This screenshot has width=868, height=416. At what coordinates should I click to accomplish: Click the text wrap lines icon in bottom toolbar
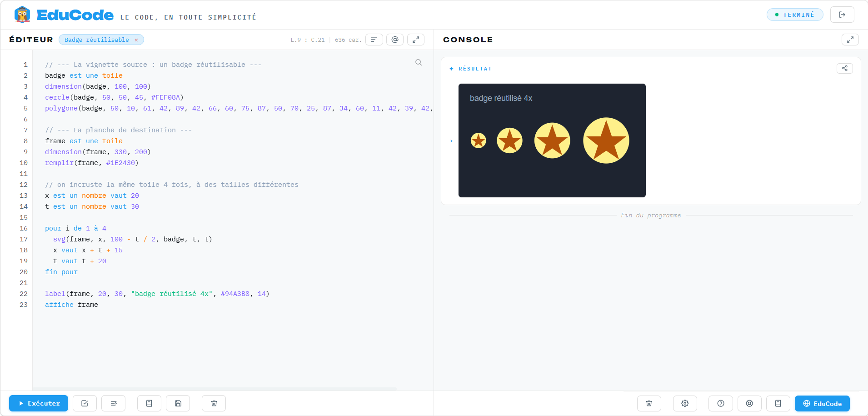coord(114,403)
